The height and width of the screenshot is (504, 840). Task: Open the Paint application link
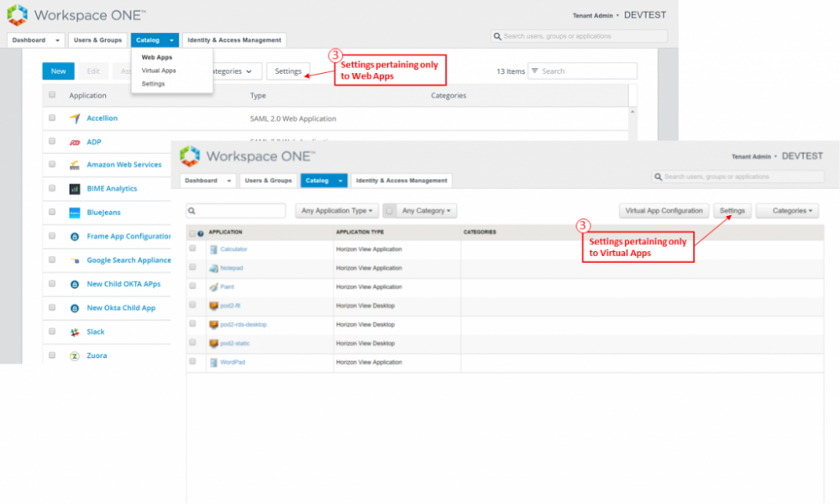(227, 286)
